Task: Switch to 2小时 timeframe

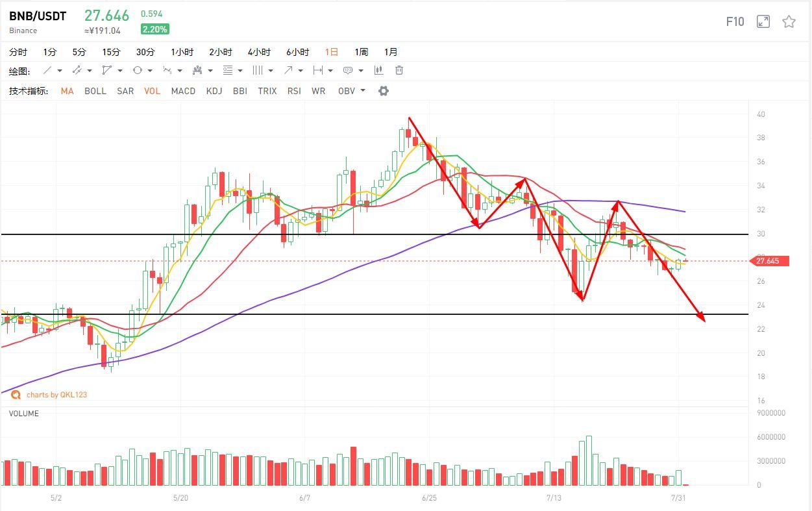Action: click(x=221, y=52)
